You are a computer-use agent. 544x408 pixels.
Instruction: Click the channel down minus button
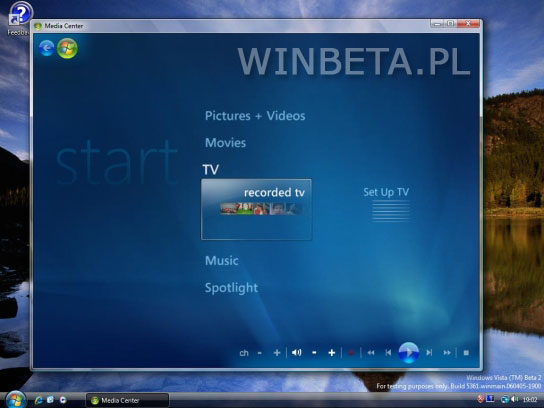[260, 353]
